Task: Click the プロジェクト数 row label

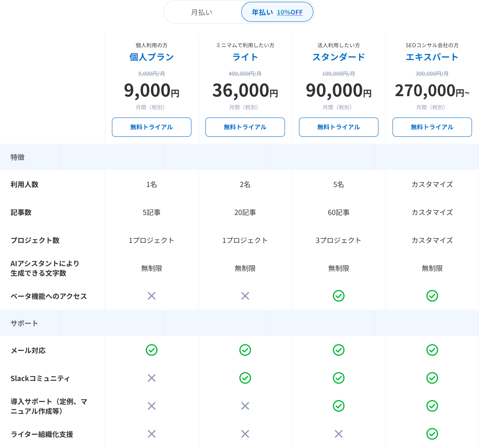Action: [x=35, y=241]
